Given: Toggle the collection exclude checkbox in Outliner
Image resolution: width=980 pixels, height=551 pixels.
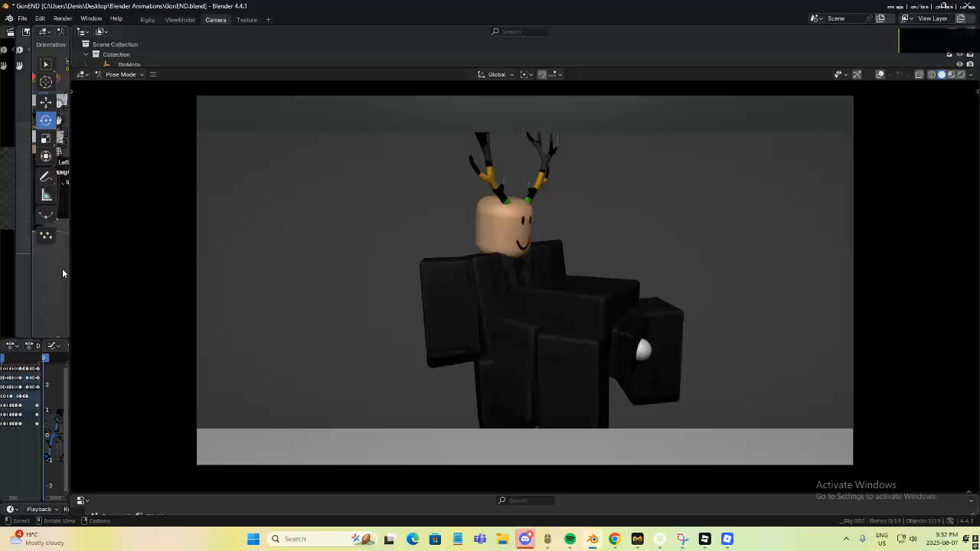Looking at the screenshot, I should [949, 54].
